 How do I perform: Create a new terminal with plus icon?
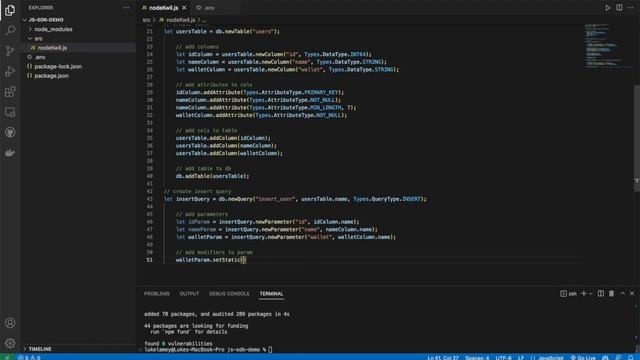pos(584,293)
